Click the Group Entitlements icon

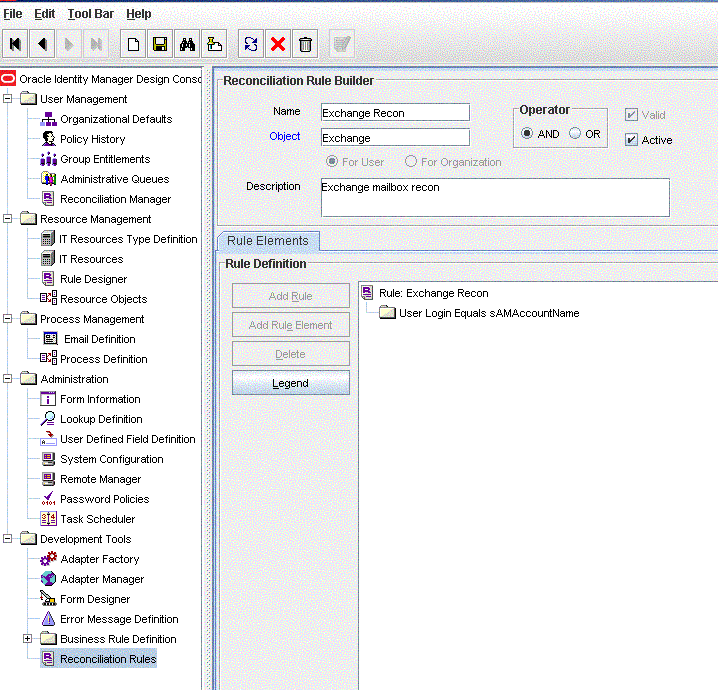coord(49,159)
